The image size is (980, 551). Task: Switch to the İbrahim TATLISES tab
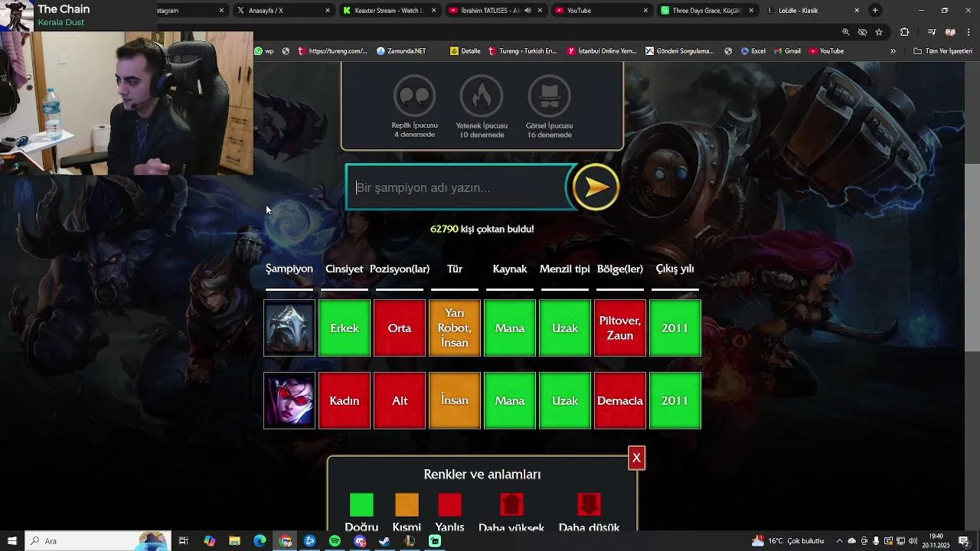[495, 11]
